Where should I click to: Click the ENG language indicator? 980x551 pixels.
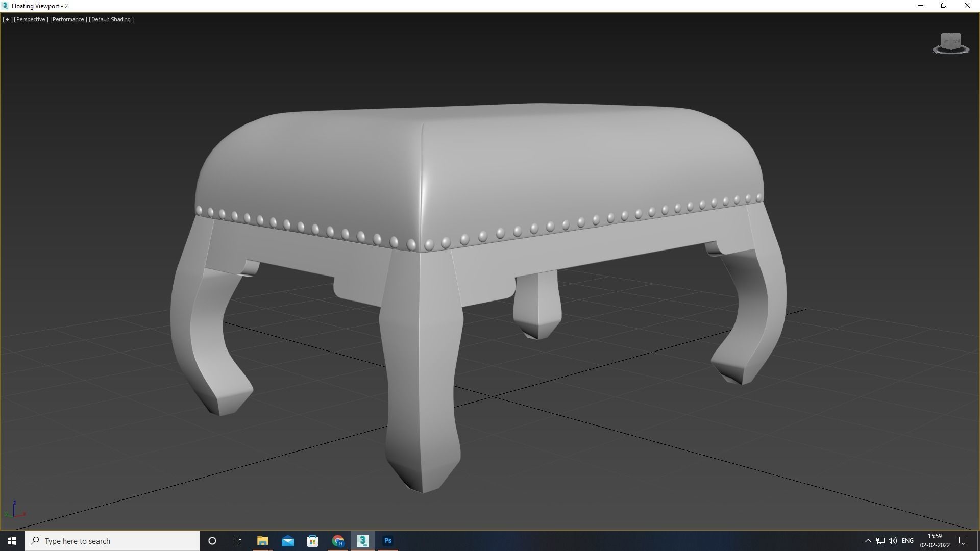[908, 541]
